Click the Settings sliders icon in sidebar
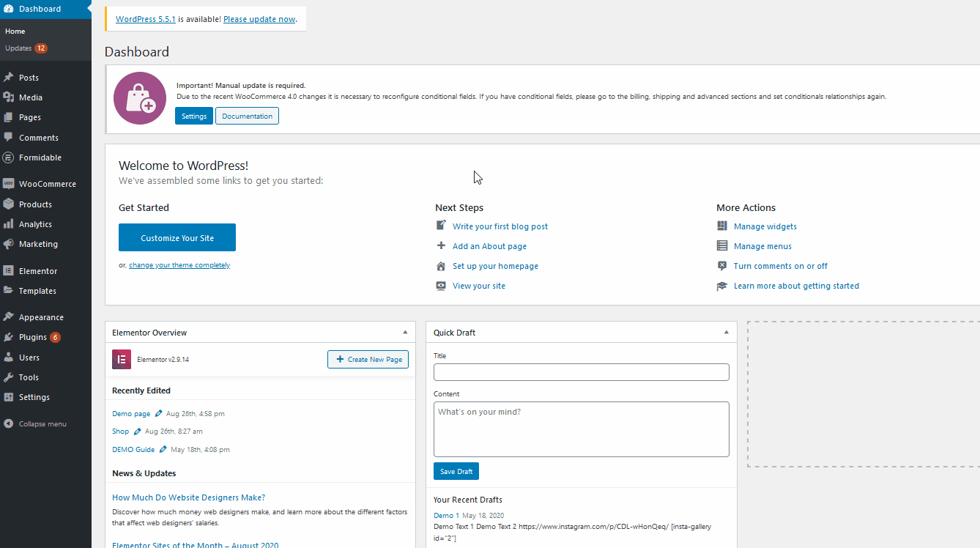This screenshot has height=548, width=980. point(8,397)
